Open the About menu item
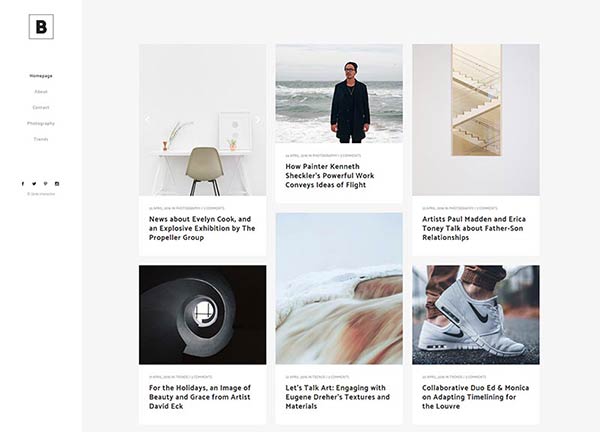The image size is (600, 432). [41, 92]
